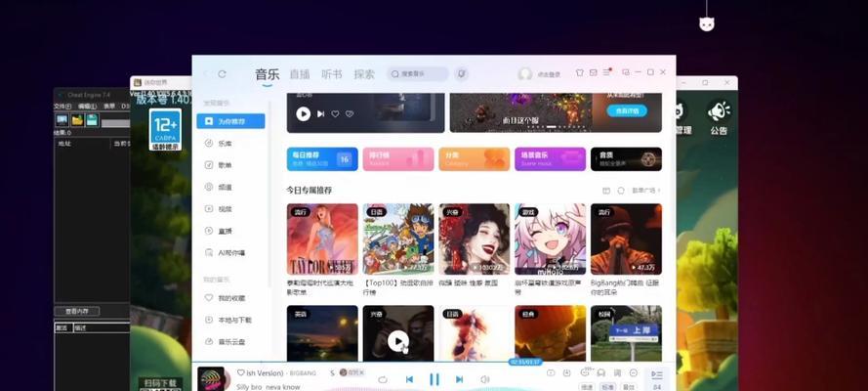
Task: Like the banner card song heart
Action: click(335, 114)
